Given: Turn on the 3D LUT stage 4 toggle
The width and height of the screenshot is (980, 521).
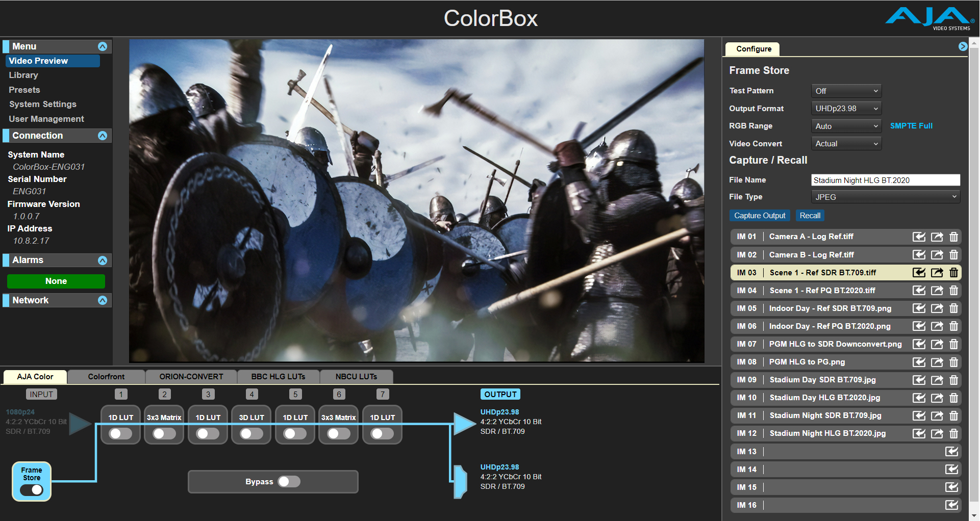Looking at the screenshot, I should click(x=252, y=433).
